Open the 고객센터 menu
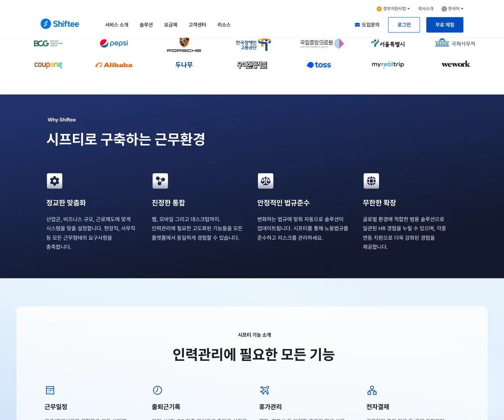 point(197,25)
